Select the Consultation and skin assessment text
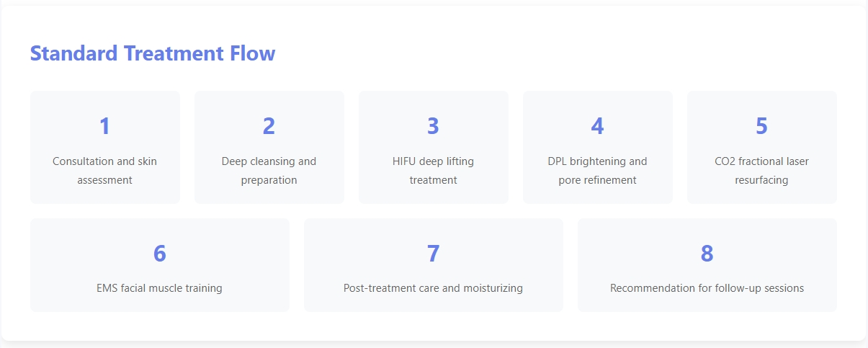The width and height of the screenshot is (868, 348). click(x=104, y=171)
